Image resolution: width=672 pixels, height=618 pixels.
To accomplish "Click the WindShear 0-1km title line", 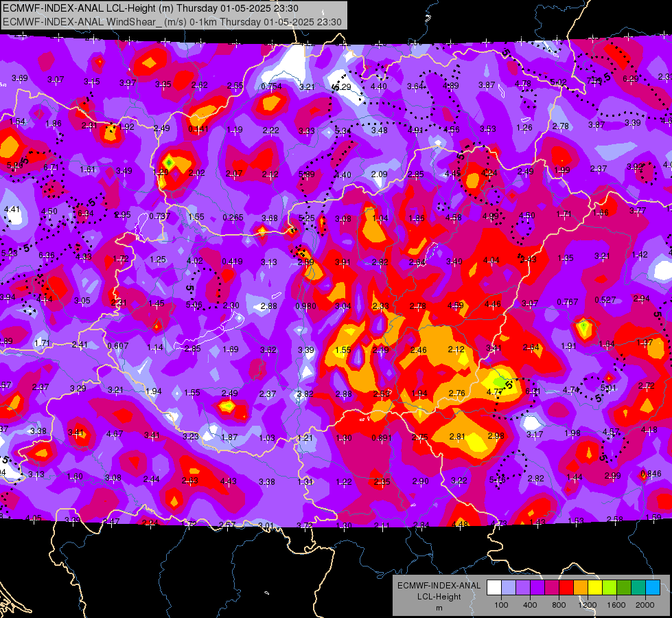I will point(172,22).
